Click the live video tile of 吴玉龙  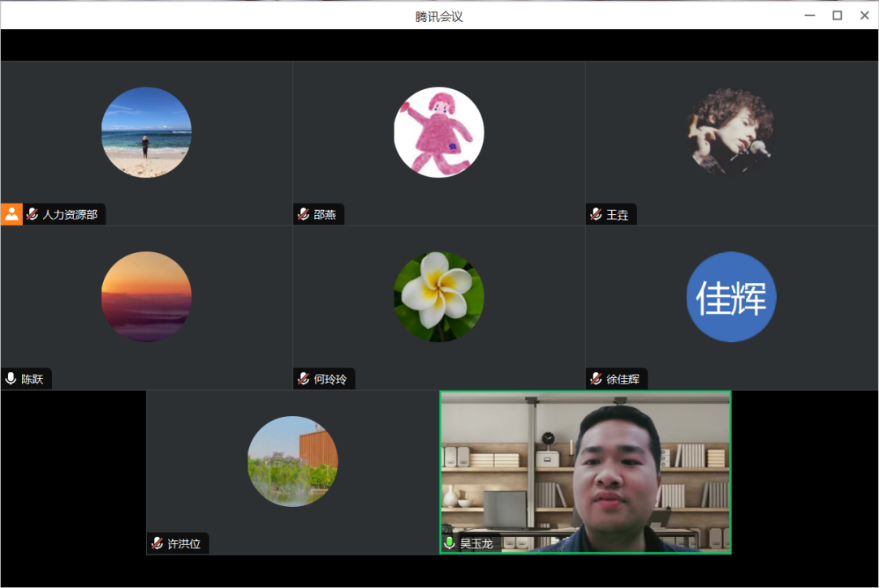[585, 470]
